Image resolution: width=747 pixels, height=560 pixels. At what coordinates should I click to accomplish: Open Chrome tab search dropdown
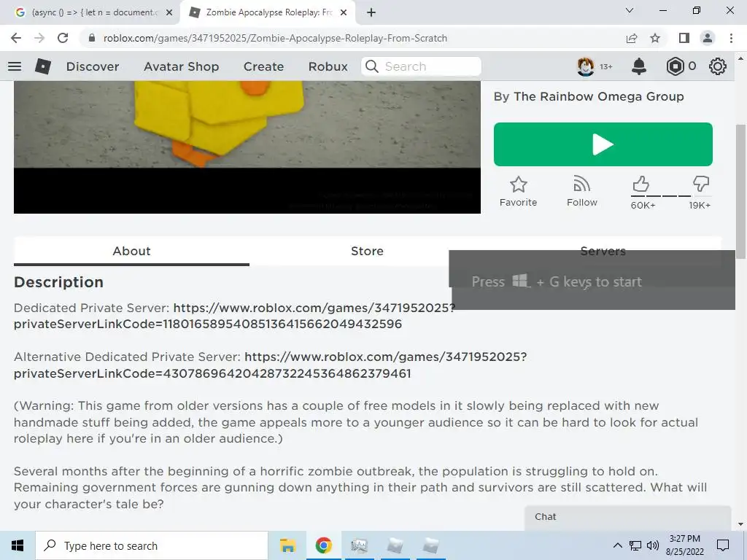click(630, 10)
